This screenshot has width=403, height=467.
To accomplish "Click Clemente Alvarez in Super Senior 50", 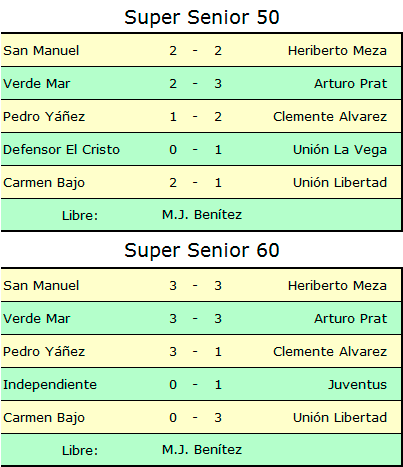I will [x=330, y=117].
